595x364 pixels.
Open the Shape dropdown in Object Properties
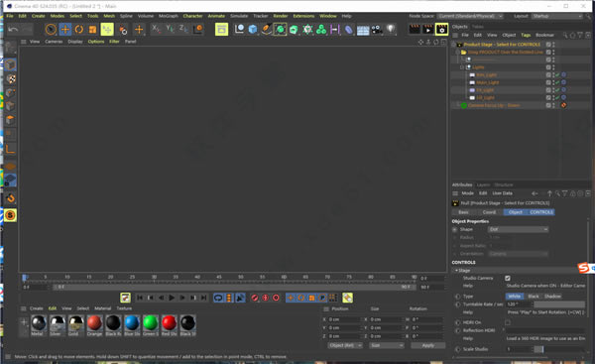coord(519,229)
